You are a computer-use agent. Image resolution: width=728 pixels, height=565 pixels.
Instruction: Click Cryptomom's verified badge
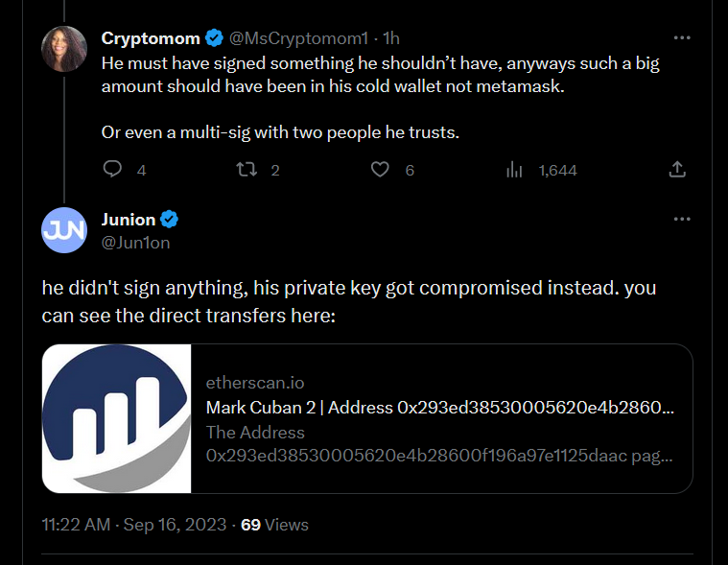click(x=215, y=38)
